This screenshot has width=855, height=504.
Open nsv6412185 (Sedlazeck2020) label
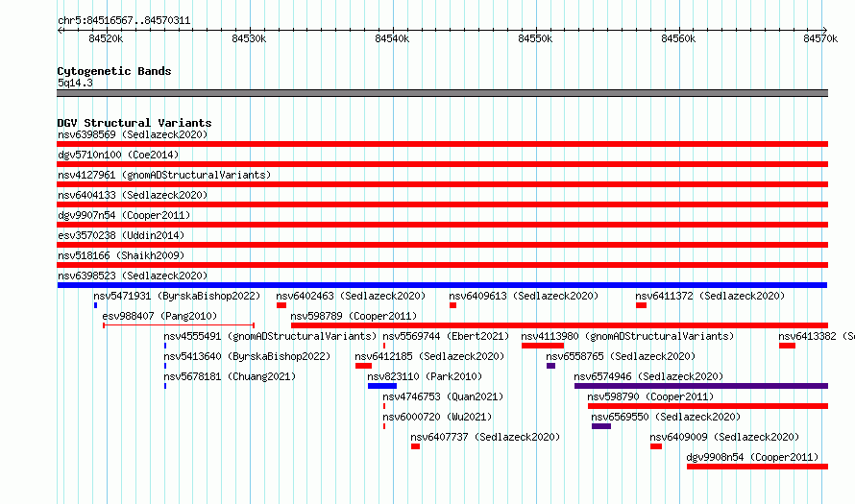coord(429,356)
